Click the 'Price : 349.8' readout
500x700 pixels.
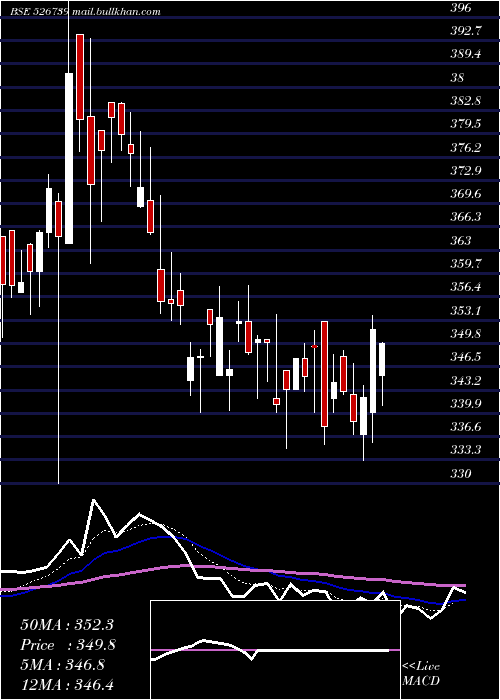tap(68, 645)
